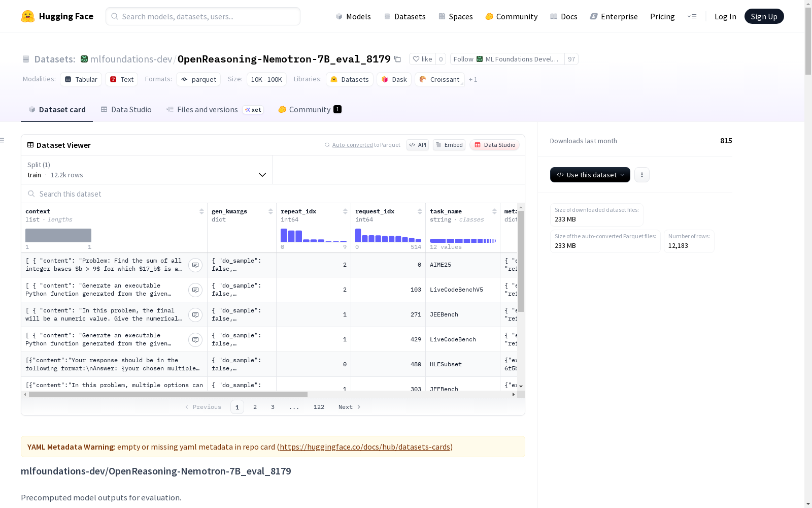The image size is (812, 508).
Task: Open Data Studio from the Dataset Viewer header
Action: tap(494, 145)
